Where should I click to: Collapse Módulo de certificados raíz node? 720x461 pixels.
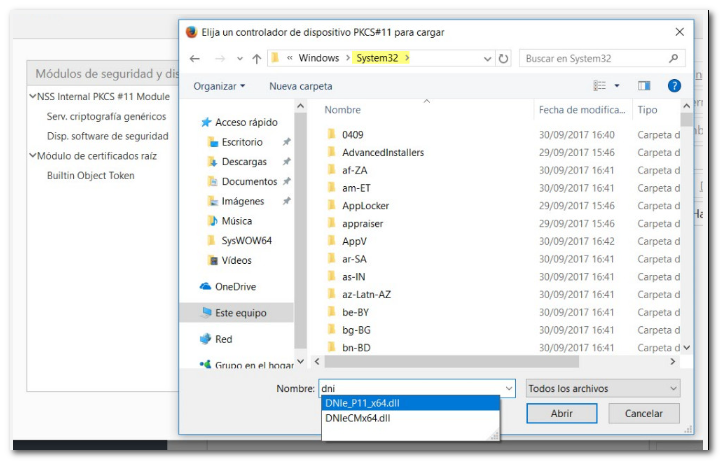pyautogui.click(x=33, y=156)
